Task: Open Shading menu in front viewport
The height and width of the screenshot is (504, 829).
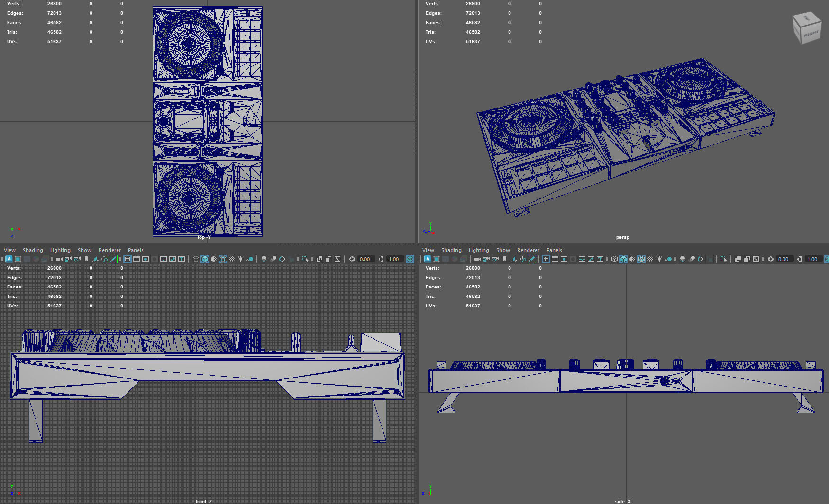Action: coord(33,250)
